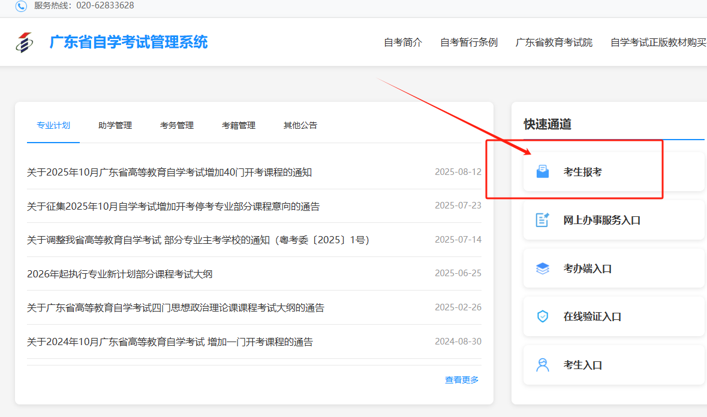Screen dimensions: 707x417
Task: Open 2026年起执行专业新计划 考试大纲 notice
Action: (119, 274)
